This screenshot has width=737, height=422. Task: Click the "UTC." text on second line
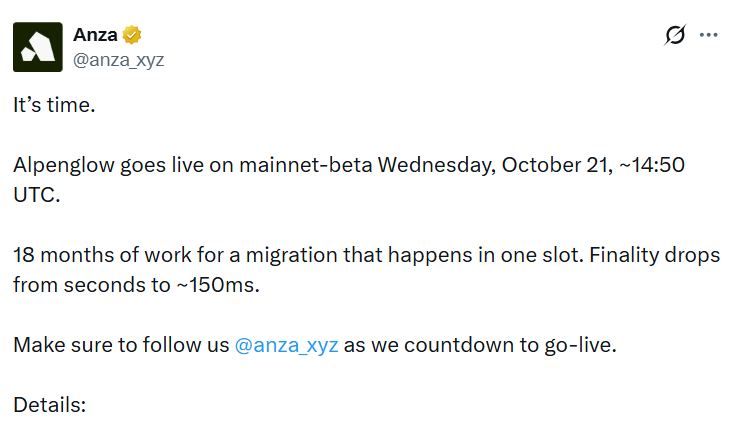[37, 195]
